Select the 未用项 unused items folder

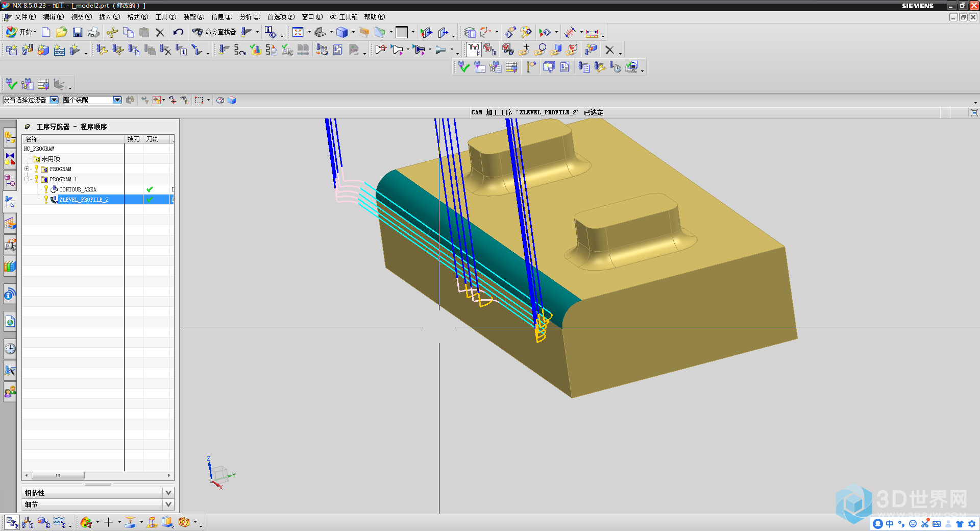(x=51, y=159)
